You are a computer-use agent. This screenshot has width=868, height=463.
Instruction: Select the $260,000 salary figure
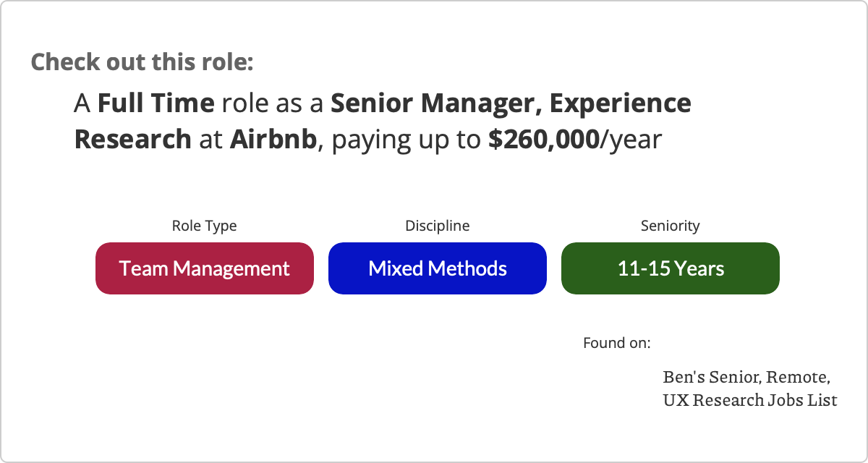(544, 139)
